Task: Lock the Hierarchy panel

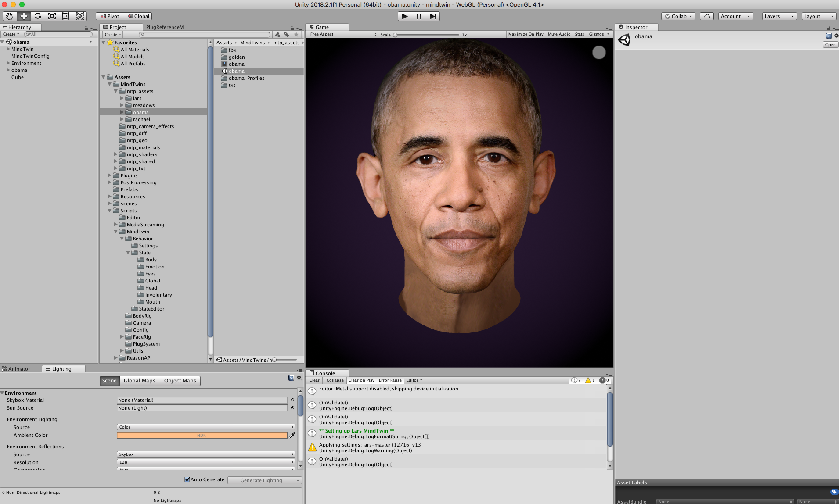Action: tap(86, 28)
